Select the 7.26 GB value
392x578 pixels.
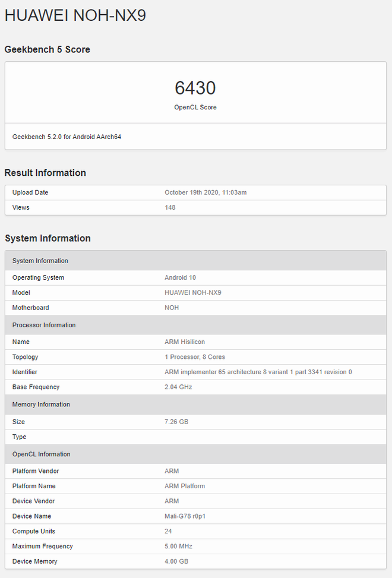[176, 422]
